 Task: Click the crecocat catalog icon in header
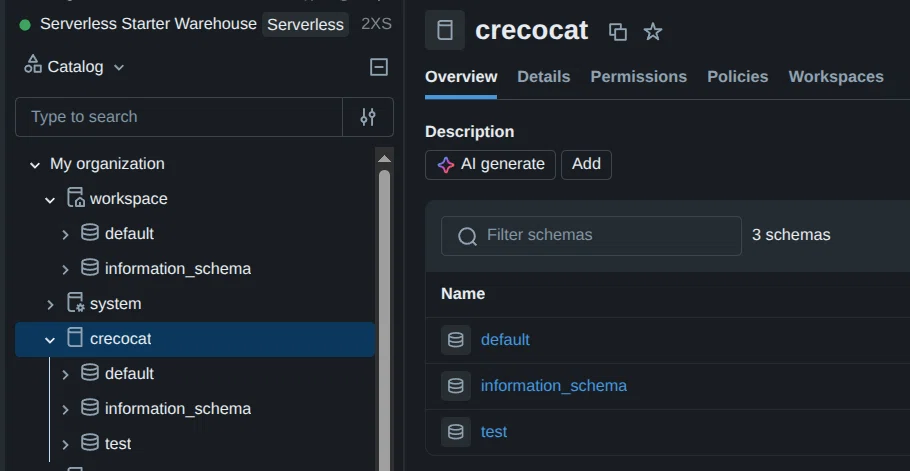(445, 30)
